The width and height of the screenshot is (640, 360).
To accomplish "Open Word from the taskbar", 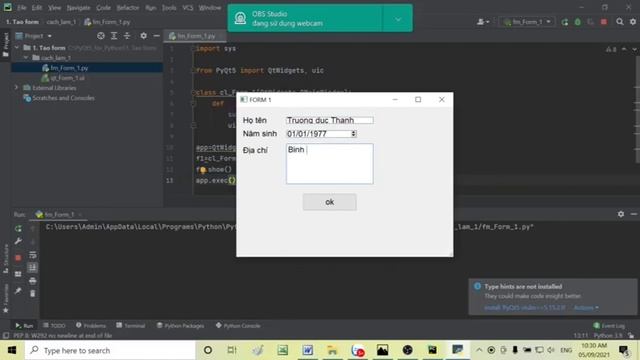I will [307, 350].
